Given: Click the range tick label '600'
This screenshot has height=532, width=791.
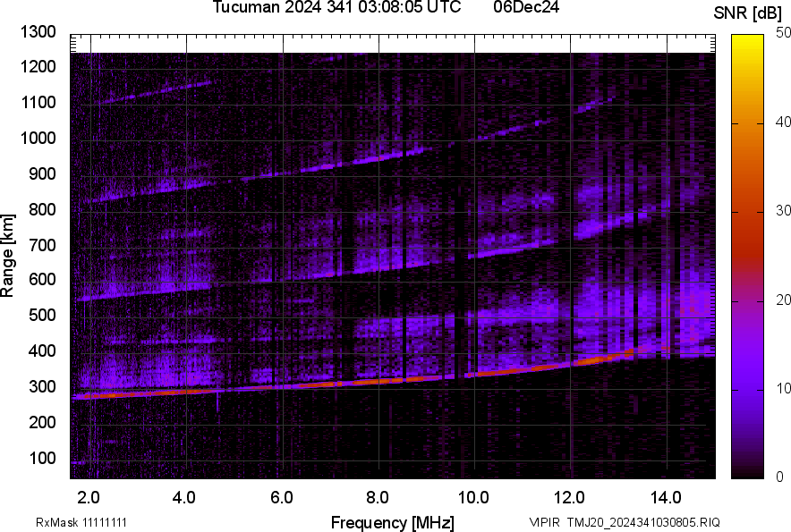Looking at the screenshot, I should [42, 279].
